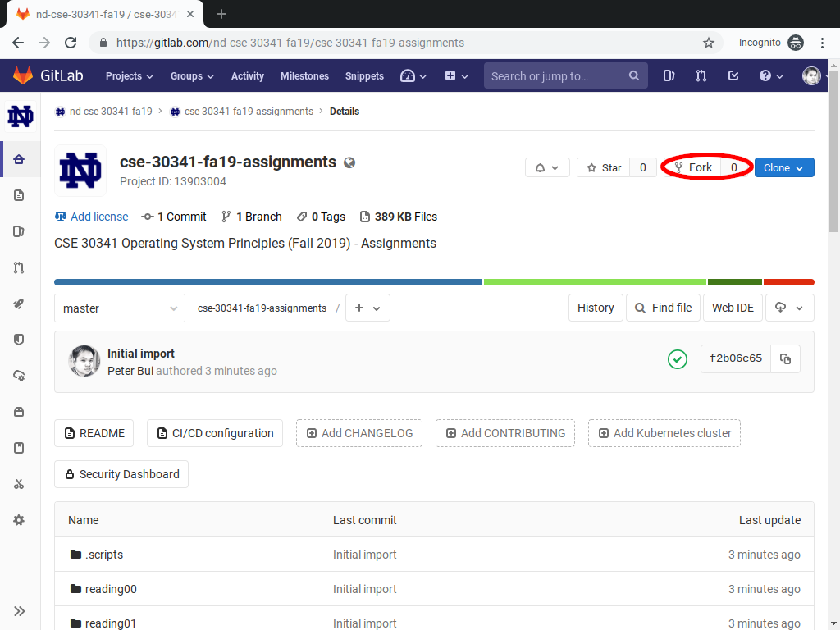Open the Repository sidebar icon
The image size is (840, 630).
point(19,195)
